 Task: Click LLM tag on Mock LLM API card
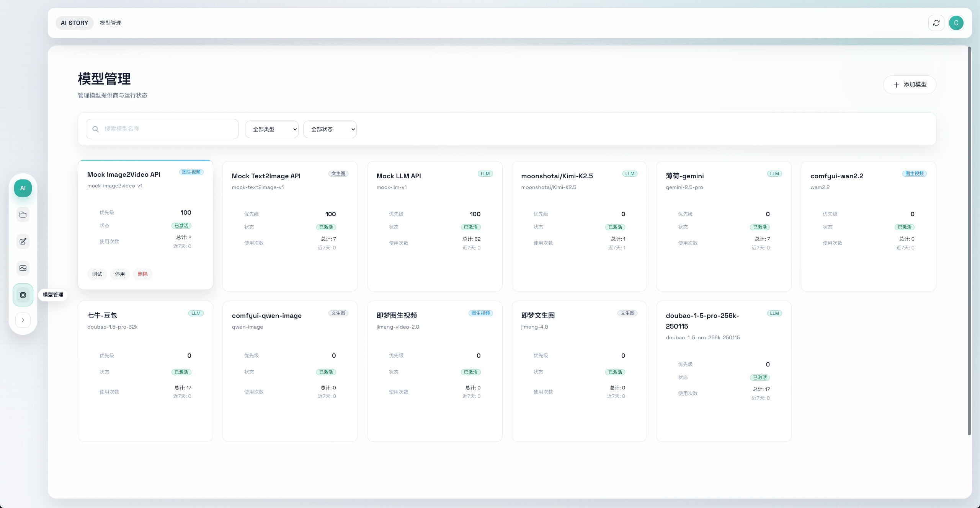[x=485, y=174]
